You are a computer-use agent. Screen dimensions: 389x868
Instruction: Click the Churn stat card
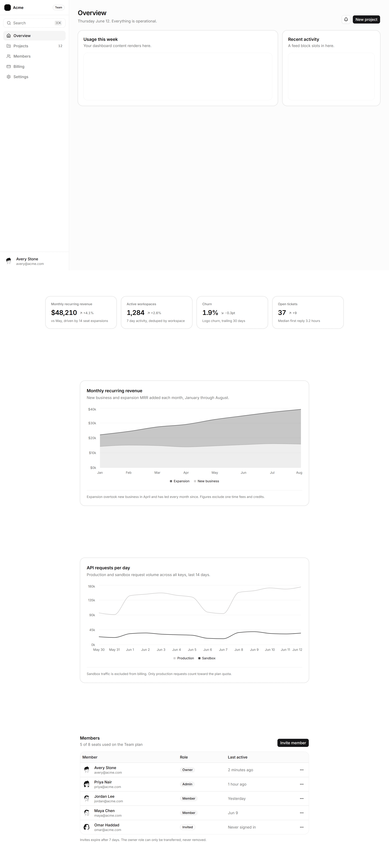[x=232, y=312]
